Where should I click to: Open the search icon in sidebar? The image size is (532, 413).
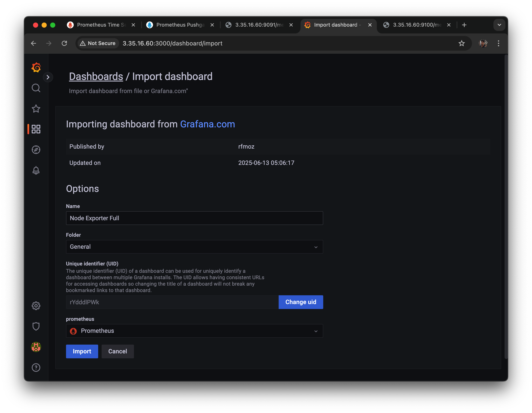tap(36, 88)
